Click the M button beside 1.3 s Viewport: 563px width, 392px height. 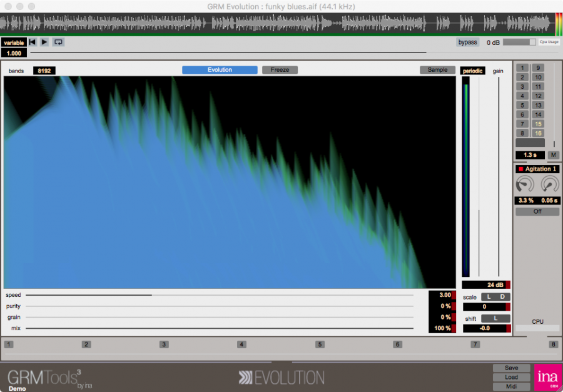[554, 155]
